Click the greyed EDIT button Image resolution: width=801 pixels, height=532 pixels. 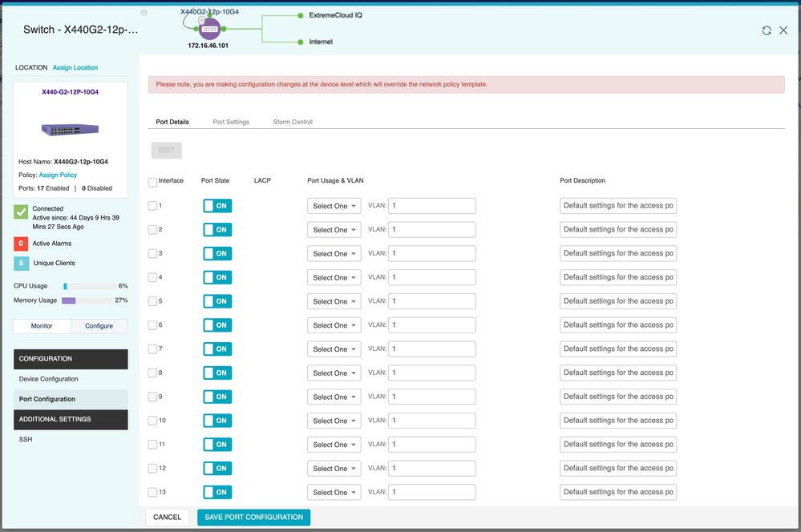[167, 150]
